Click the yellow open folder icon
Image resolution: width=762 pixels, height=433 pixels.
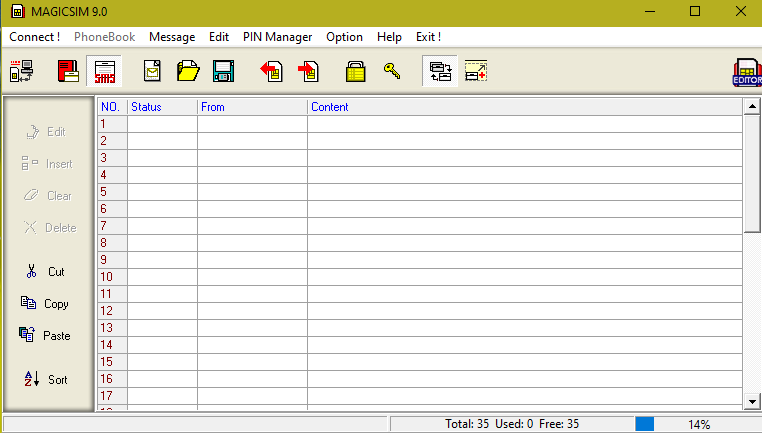pos(188,71)
